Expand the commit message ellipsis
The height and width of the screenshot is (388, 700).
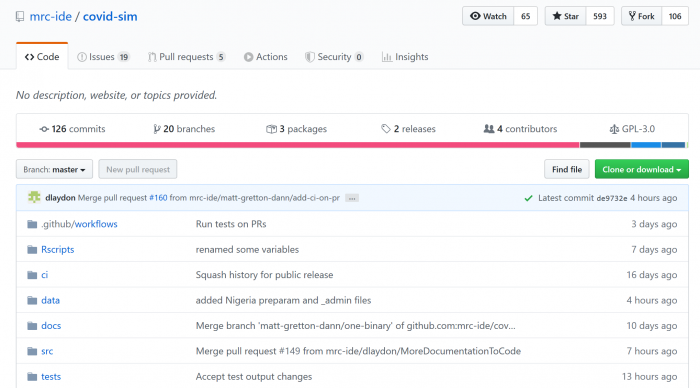[x=352, y=198]
